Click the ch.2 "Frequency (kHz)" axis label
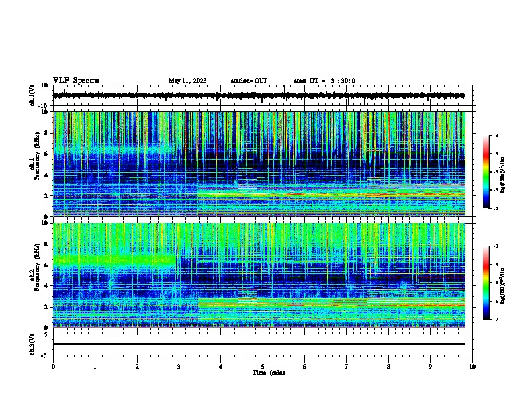Viewport: 532px width, 411px height. point(37,267)
